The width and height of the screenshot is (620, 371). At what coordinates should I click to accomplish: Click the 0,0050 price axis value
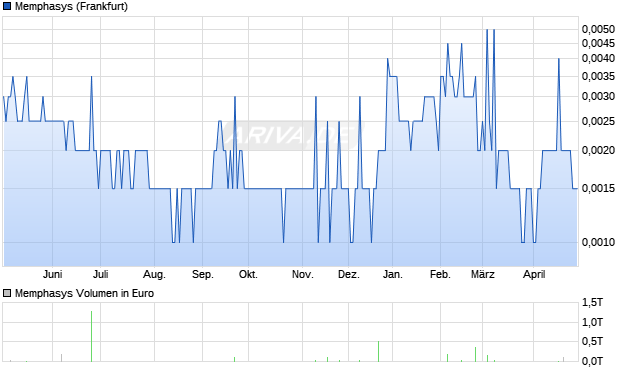click(598, 29)
